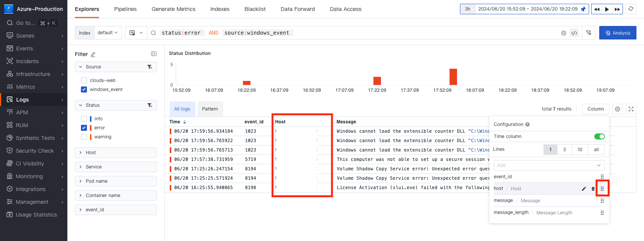
Task: Turn off the Time column switch
Action: [600, 136]
